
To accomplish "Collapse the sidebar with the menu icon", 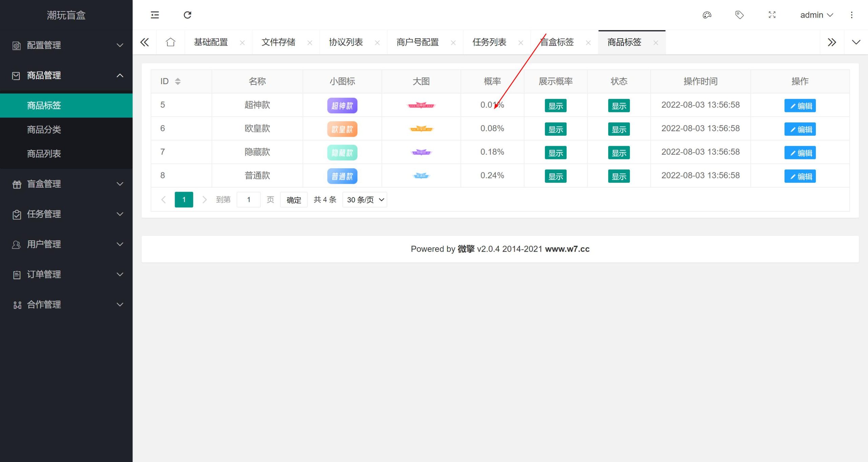I will point(155,15).
